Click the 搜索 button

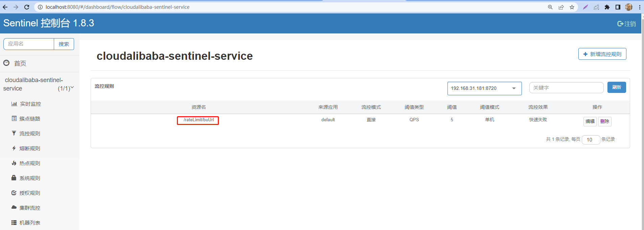click(x=64, y=44)
